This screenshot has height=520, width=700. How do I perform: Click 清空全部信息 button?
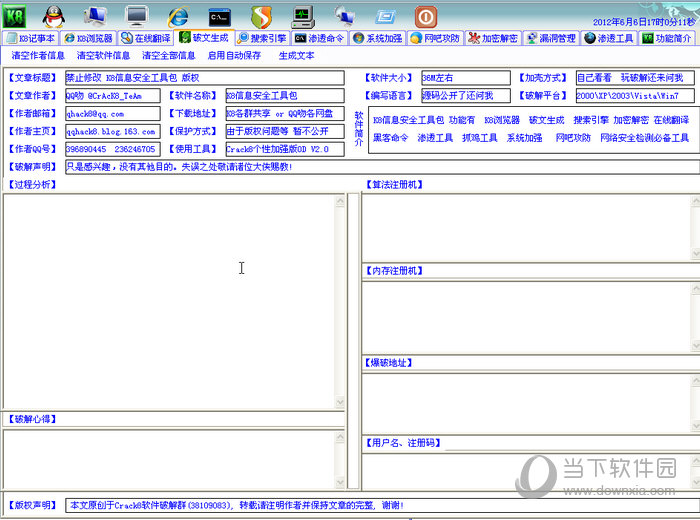tap(168, 56)
